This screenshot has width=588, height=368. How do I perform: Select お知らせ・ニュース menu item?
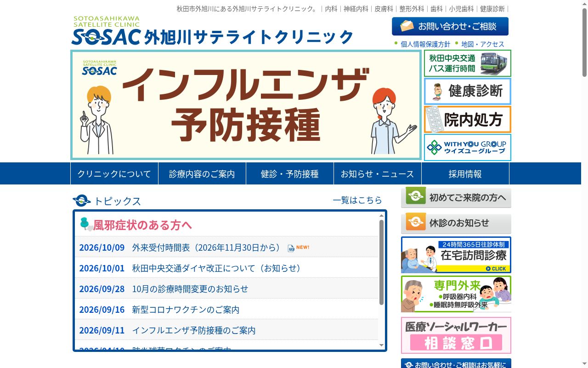[378, 173]
